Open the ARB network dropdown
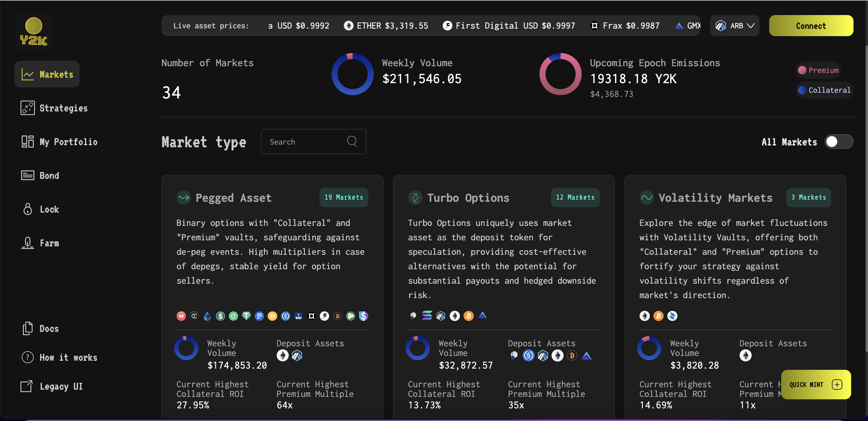The image size is (868, 421). tap(734, 26)
